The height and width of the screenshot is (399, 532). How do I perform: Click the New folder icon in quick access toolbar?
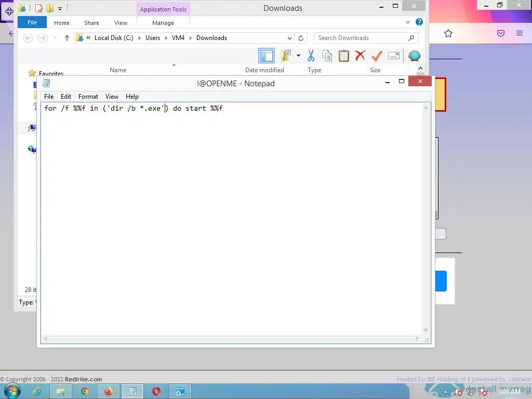point(50,8)
